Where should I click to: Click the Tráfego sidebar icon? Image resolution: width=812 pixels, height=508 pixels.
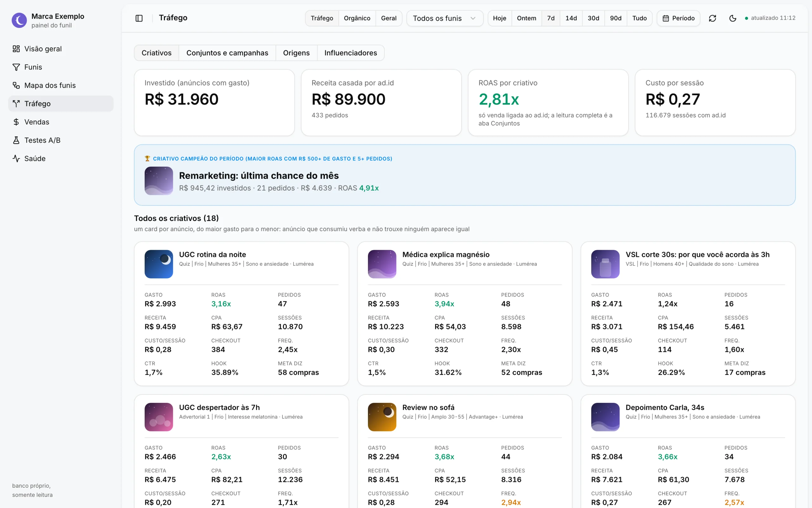point(16,104)
